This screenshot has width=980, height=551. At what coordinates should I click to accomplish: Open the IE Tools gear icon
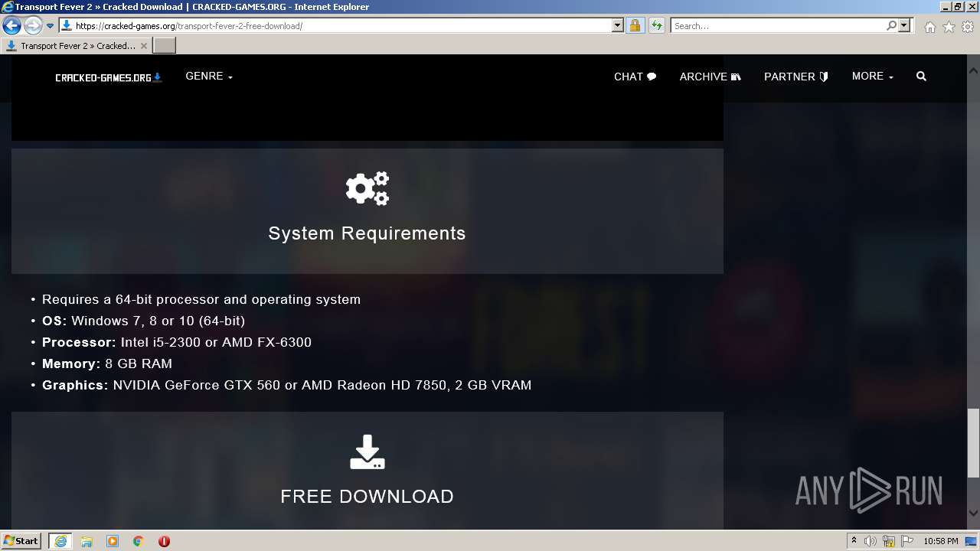pos(968,27)
